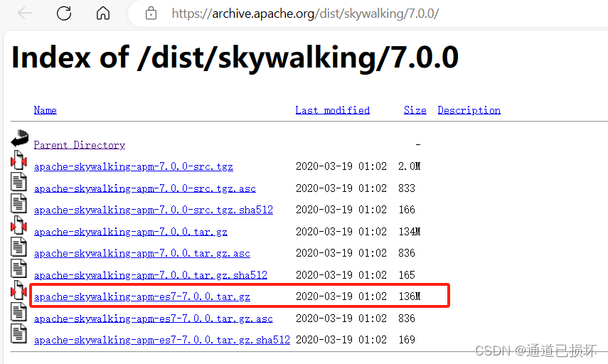Click archive icon beside apm-7.0.0.tar.gz
This screenshot has width=608, height=364.
18,225
